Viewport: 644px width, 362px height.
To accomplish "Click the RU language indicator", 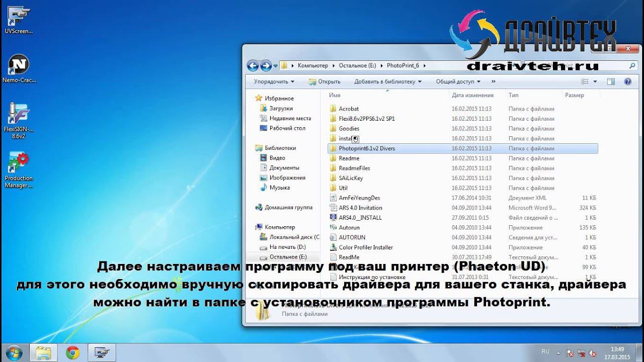I will tap(545, 352).
